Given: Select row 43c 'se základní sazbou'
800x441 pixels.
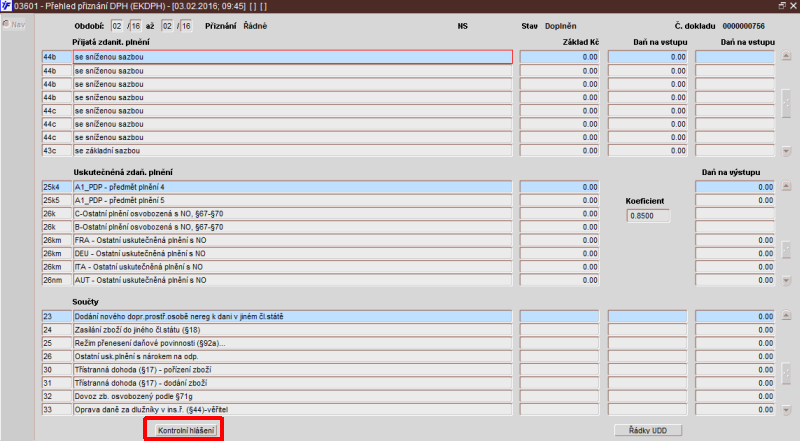Looking at the screenshot, I should [292, 151].
